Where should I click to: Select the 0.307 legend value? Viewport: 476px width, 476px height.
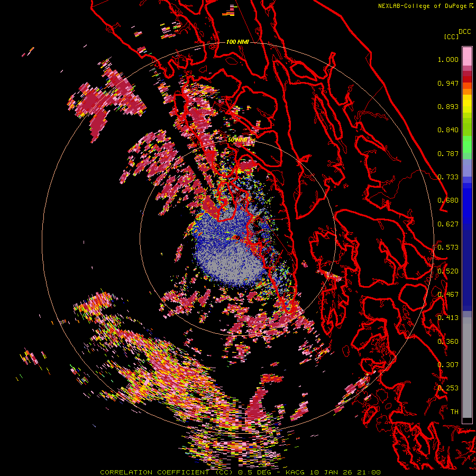pos(448,365)
